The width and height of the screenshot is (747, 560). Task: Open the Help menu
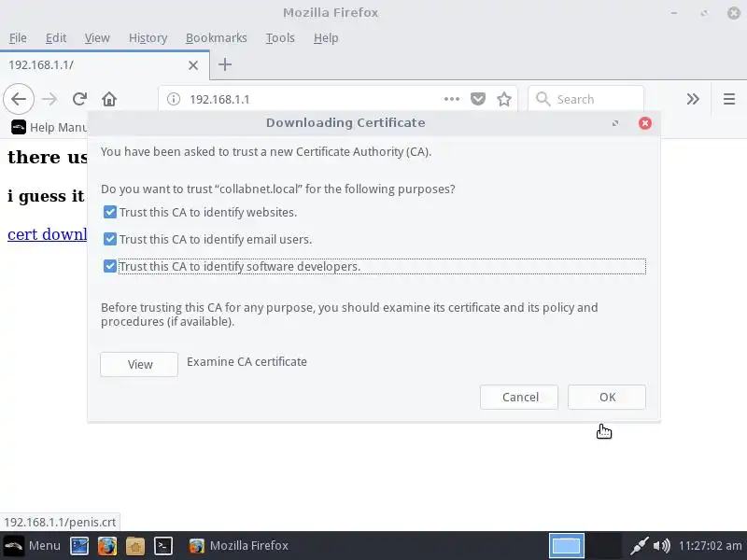(x=326, y=37)
